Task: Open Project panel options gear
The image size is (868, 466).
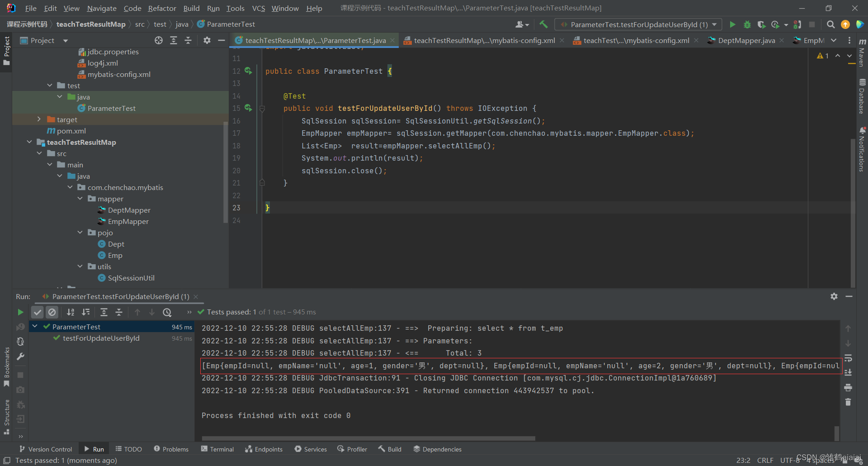Action: point(207,40)
